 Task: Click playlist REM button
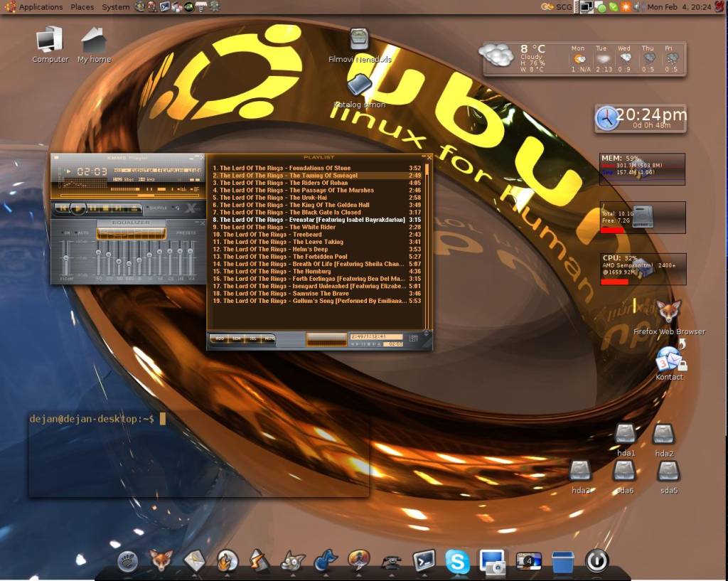point(237,339)
